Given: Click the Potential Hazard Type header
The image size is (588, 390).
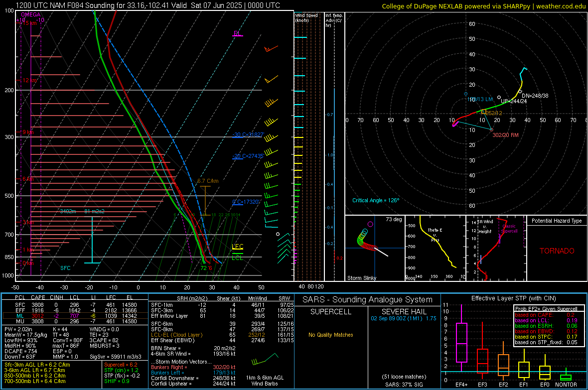Looking at the screenshot, I should pyautogui.click(x=557, y=221).
